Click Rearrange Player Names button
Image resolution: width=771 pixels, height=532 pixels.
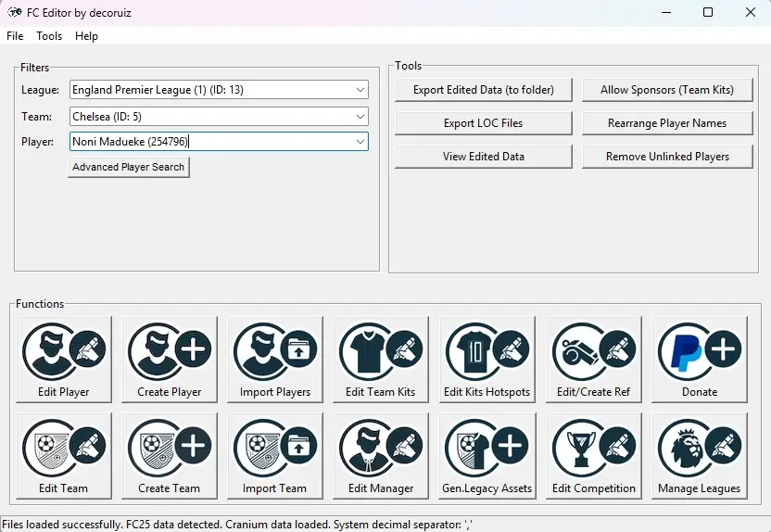click(667, 123)
